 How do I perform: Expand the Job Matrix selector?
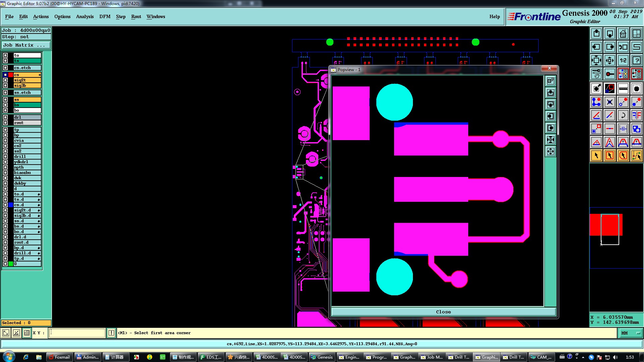tap(26, 45)
